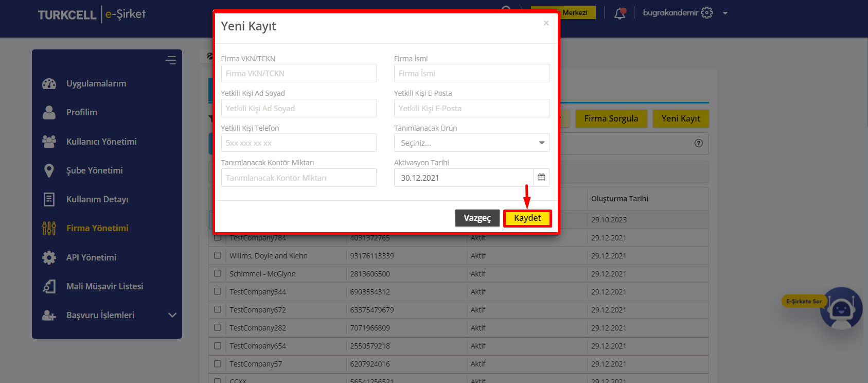This screenshot has width=868, height=383.
Task: Click the settings gear next to bugrakandemir
Action: click(707, 13)
